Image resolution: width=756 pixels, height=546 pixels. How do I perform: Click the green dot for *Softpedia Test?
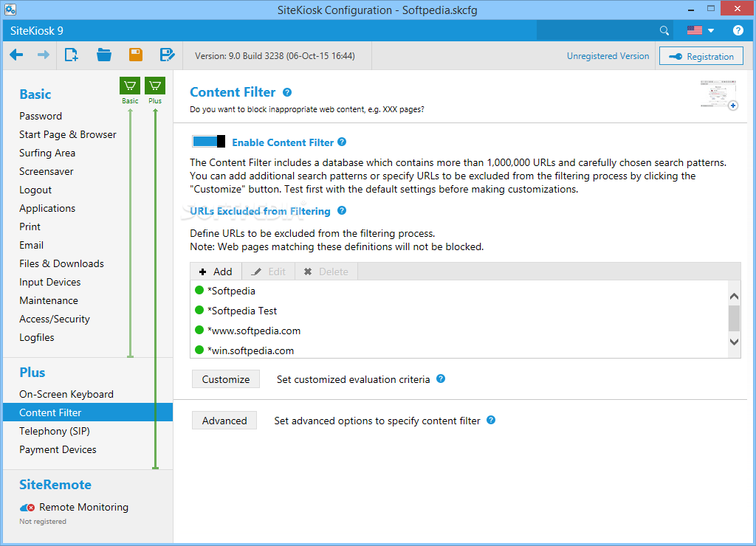[199, 310]
